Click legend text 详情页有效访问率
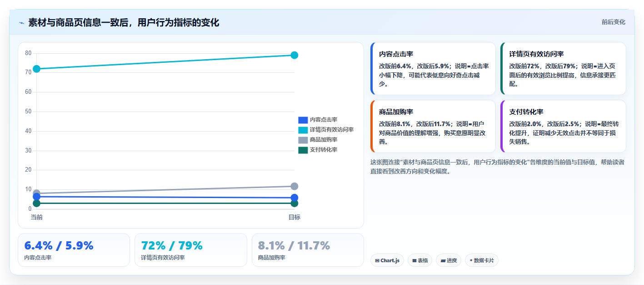The image size is (644, 285). click(332, 130)
